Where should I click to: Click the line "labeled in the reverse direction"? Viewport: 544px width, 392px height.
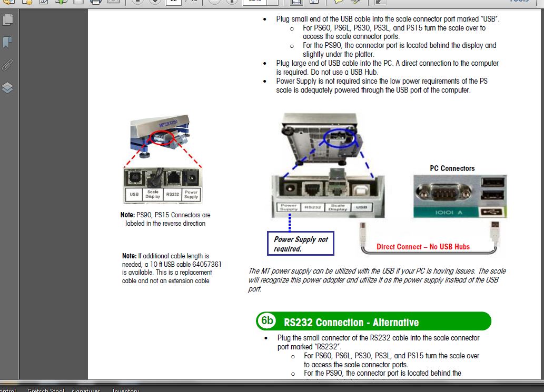click(165, 224)
